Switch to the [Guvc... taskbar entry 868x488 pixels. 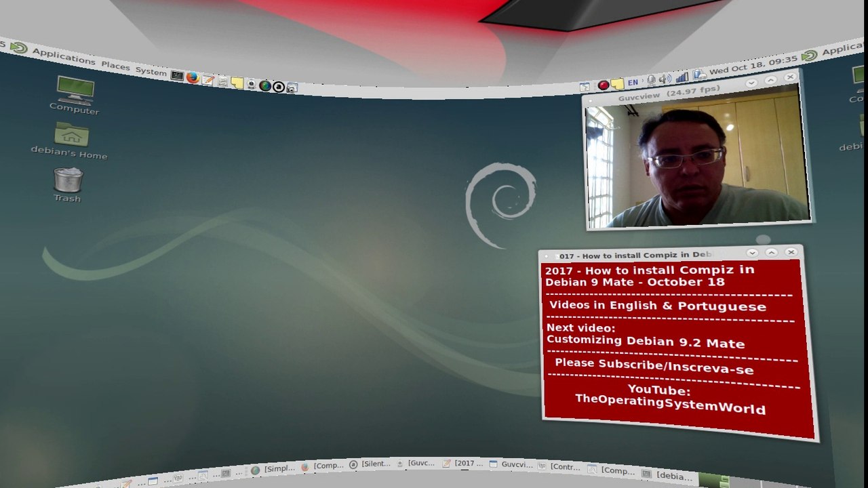[416, 464]
